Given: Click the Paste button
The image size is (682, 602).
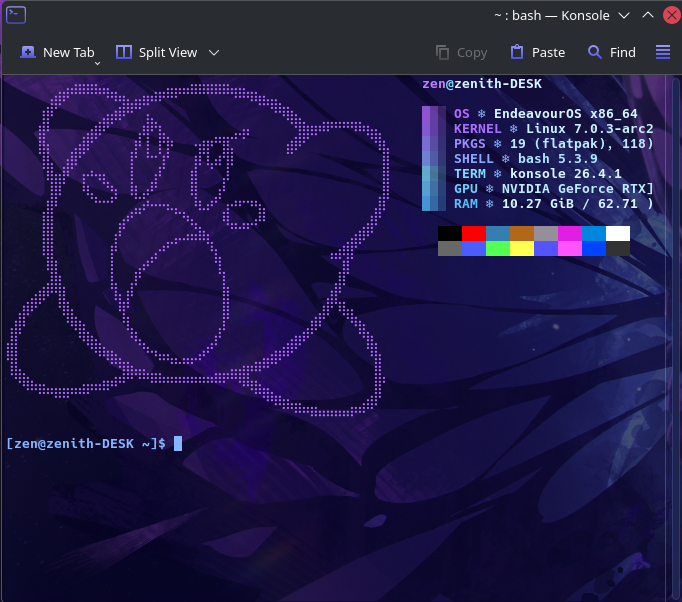Looking at the screenshot, I should (538, 53).
